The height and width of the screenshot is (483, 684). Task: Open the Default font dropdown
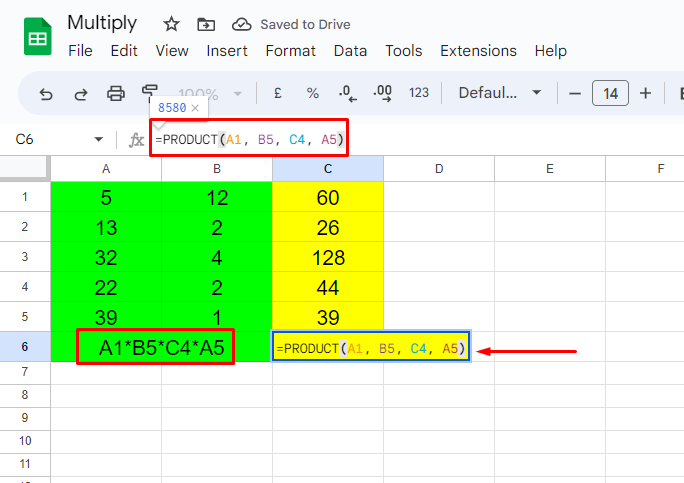pyautogui.click(x=500, y=93)
